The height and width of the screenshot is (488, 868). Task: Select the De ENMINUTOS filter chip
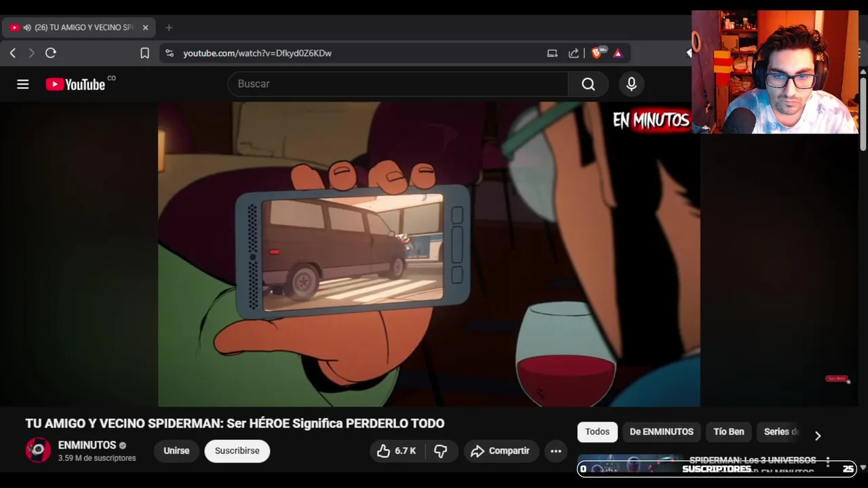(x=661, y=432)
